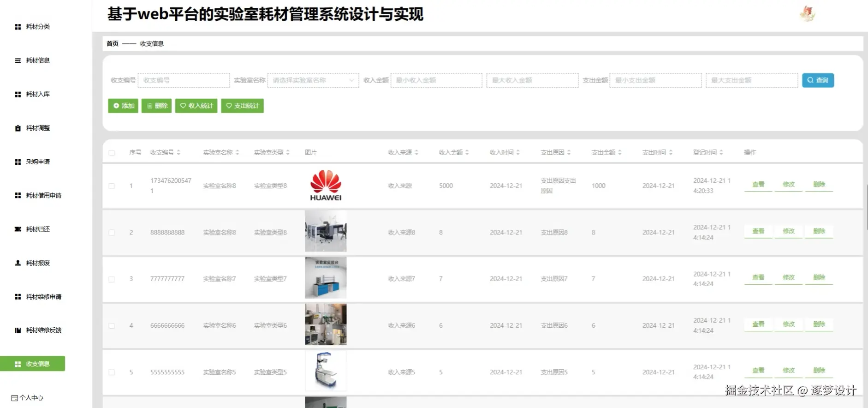Click the 耗材报废 person icon

click(x=18, y=263)
